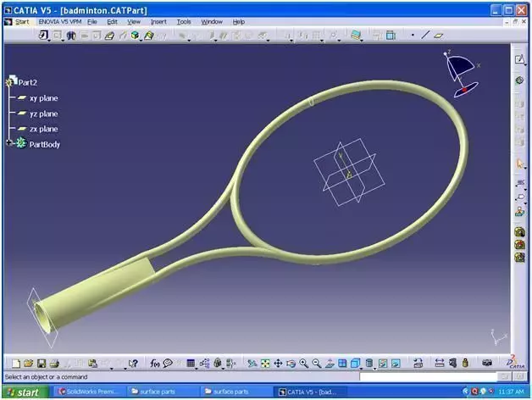This screenshot has width=532, height=400.
Task: Select the Rotate view tool
Action: (x=291, y=364)
